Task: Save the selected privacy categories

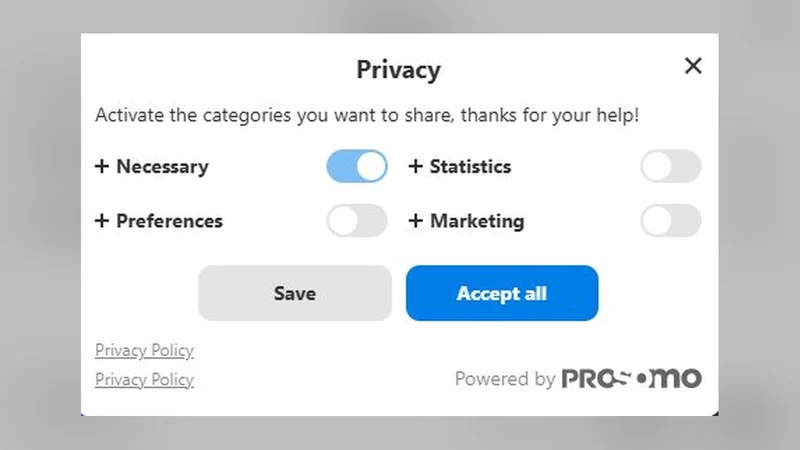Action: pos(295,293)
